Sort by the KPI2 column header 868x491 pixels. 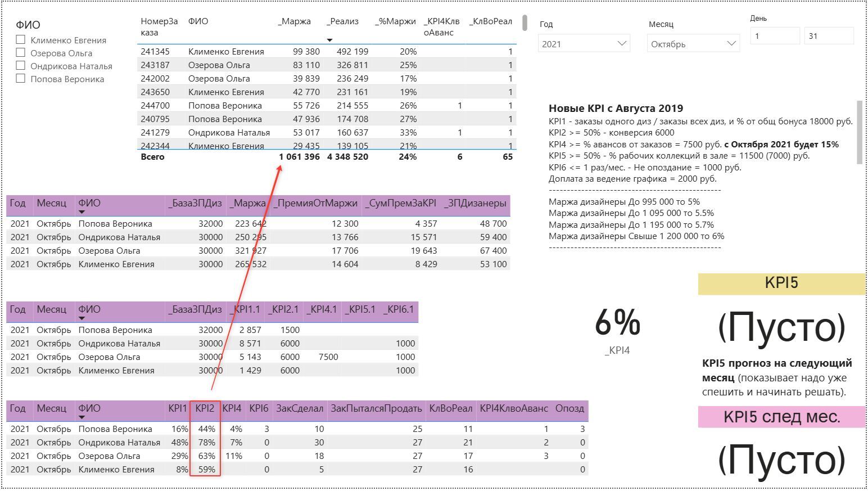(x=205, y=408)
